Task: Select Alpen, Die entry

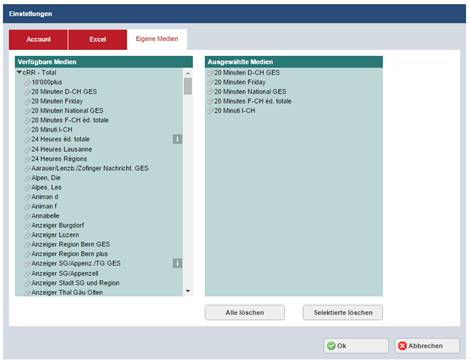Action: pyautogui.click(x=46, y=178)
